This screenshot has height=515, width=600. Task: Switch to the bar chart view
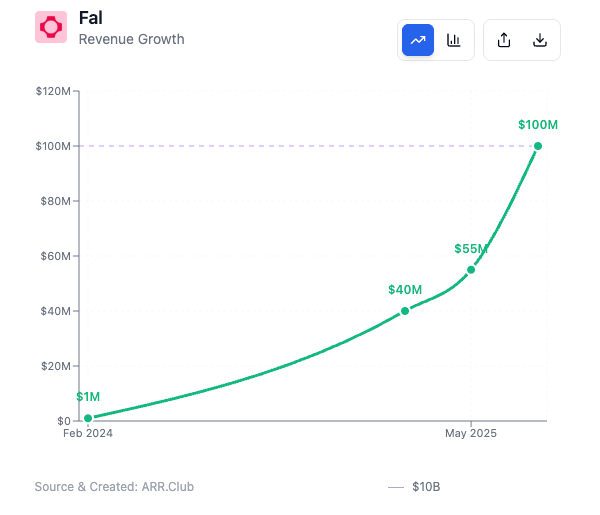point(454,40)
